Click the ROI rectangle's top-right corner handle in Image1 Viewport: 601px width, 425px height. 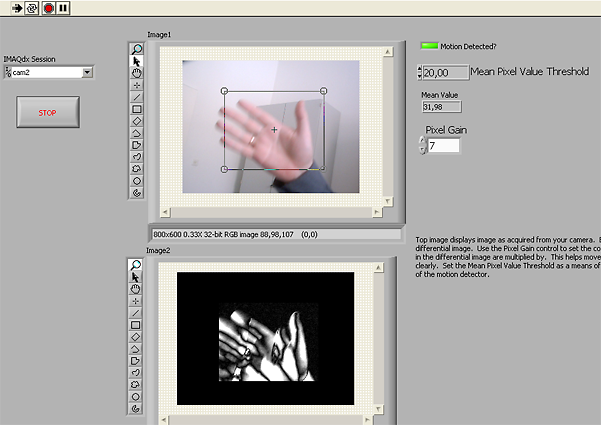click(x=323, y=91)
